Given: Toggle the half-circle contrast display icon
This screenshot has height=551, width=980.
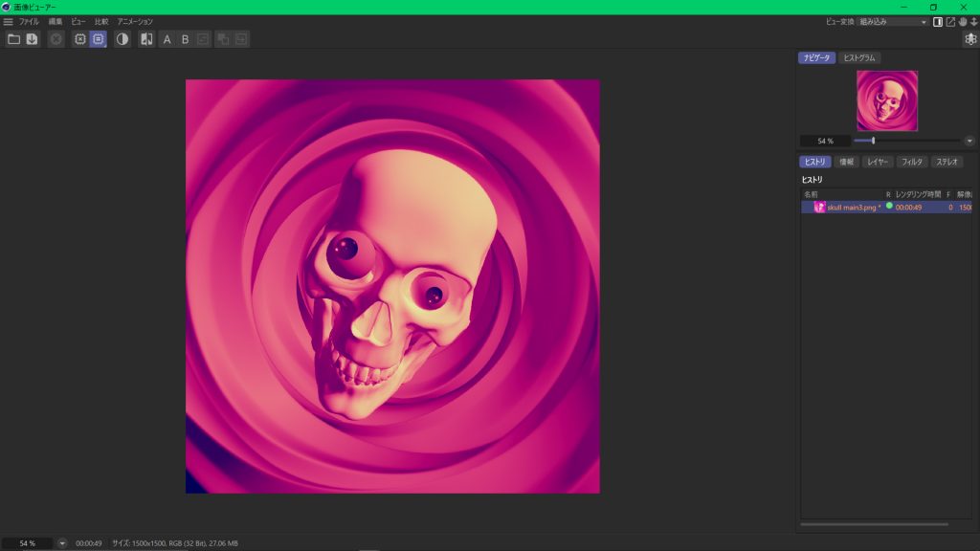Looking at the screenshot, I should (122, 39).
